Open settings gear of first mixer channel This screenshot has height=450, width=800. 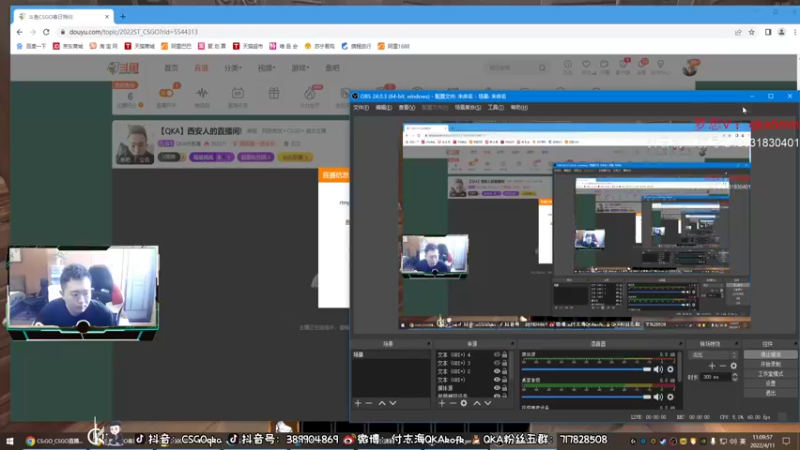pyautogui.click(x=670, y=369)
